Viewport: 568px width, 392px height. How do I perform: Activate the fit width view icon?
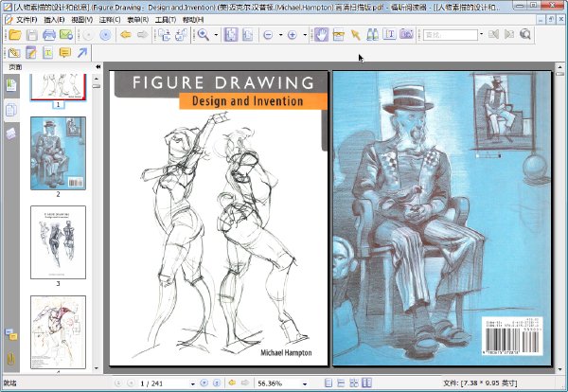(x=248, y=35)
